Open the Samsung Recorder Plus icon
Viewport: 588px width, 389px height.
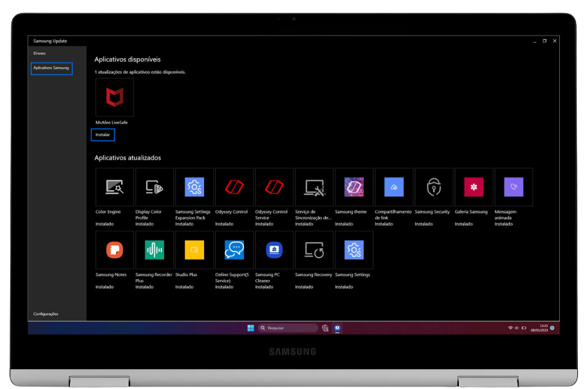click(154, 250)
